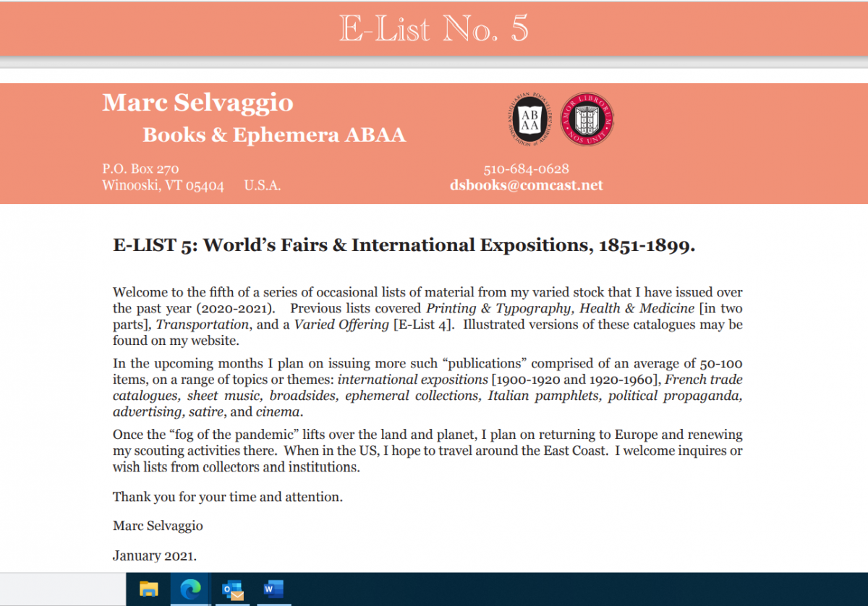Click the Thank you closing sentence
This screenshot has width=868, height=606.
[x=227, y=497]
